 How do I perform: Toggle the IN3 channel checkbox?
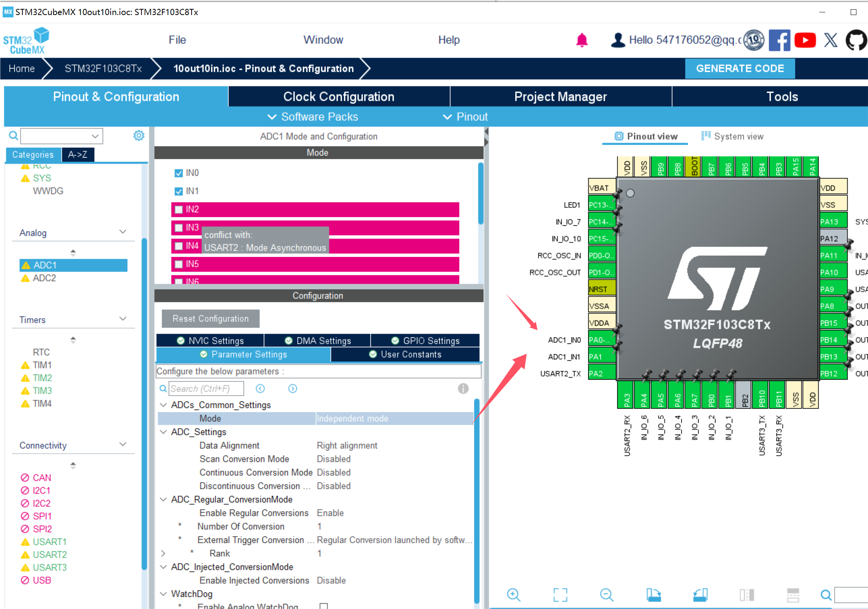click(x=178, y=228)
